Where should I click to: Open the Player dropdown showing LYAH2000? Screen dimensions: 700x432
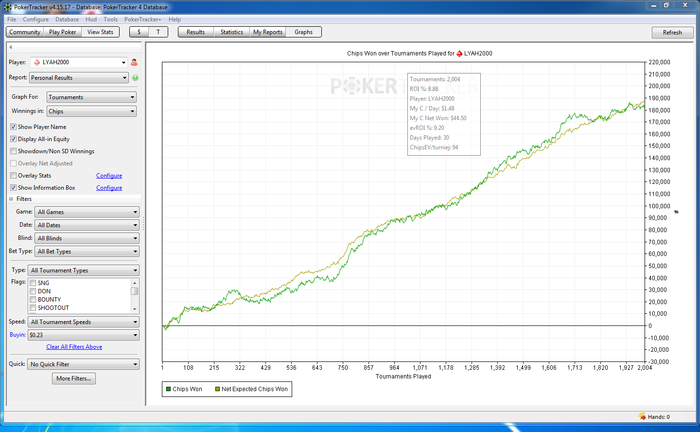click(79, 62)
